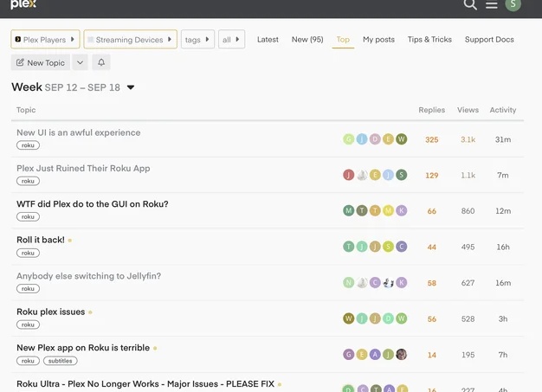The width and height of the screenshot is (542, 392).
Task: Open the search magnifier icon
Action: tap(470, 4)
